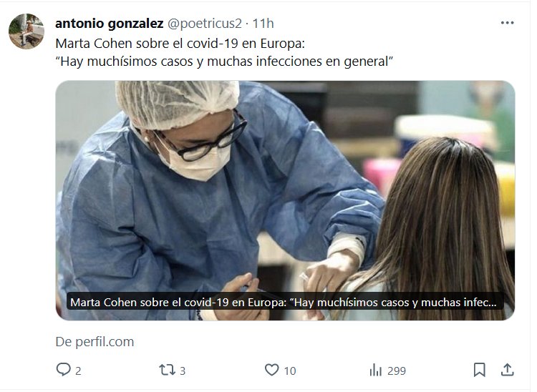Open the article preview image card
The image size is (537, 392).
285,200
